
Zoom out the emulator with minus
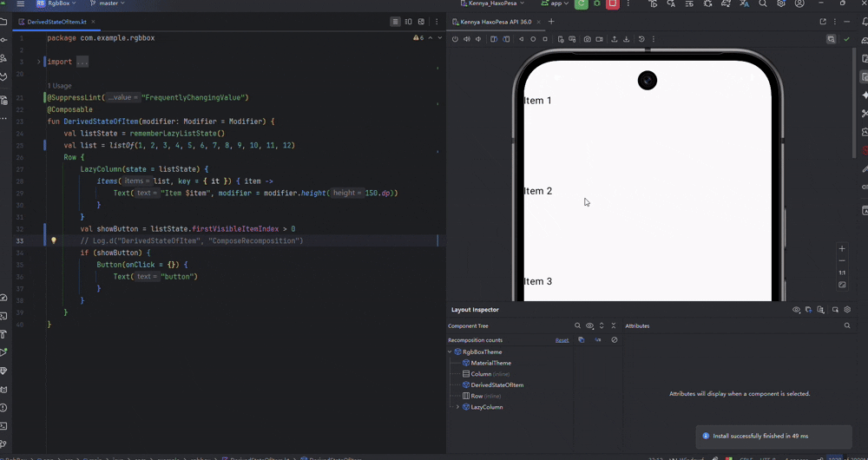pyautogui.click(x=842, y=260)
